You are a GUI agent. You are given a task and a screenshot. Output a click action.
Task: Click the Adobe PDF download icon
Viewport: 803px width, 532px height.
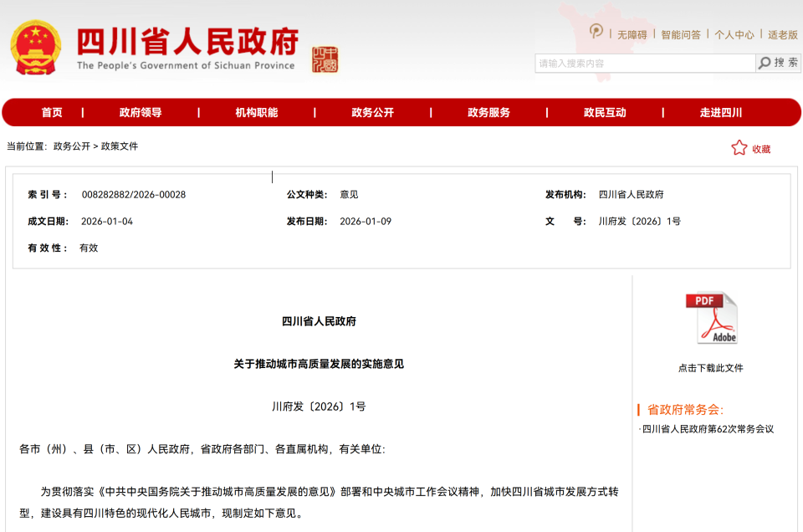click(x=711, y=318)
